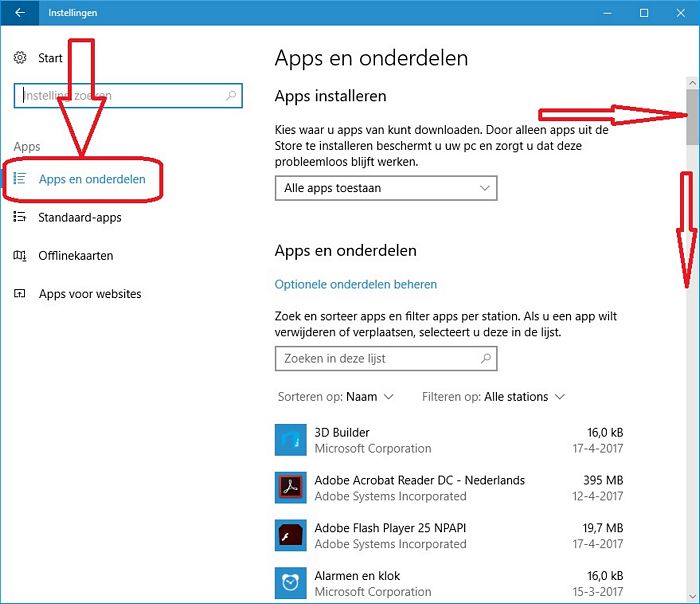Open Standaard-apps settings page
Viewport: 700px width, 604px height.
point(80,217)
